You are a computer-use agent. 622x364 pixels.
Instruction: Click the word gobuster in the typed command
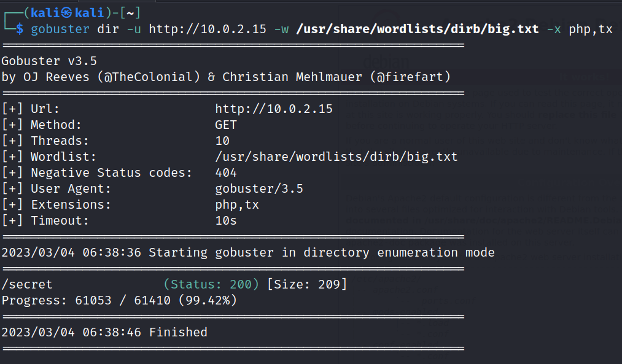tap(60, 29)
